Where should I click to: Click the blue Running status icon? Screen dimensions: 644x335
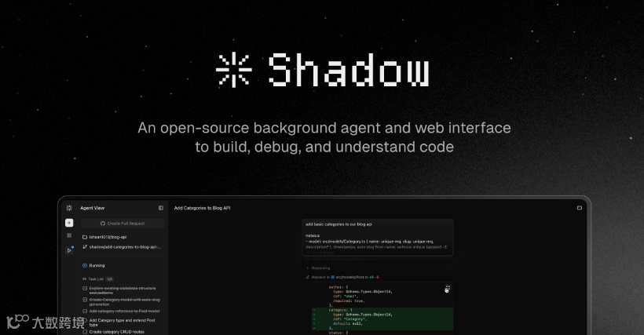85,265
